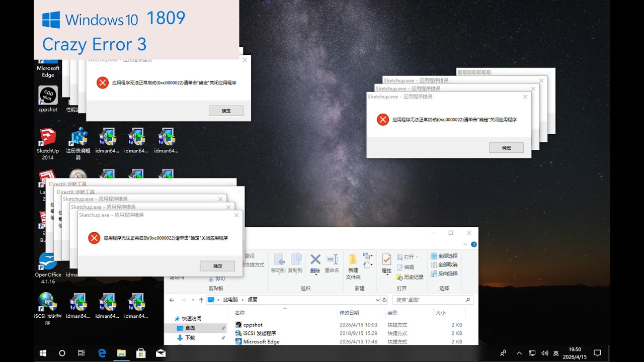The width and height of the screenshot is (644, 362).
Task: Click the network tray icon
Action: coord(532,353)
